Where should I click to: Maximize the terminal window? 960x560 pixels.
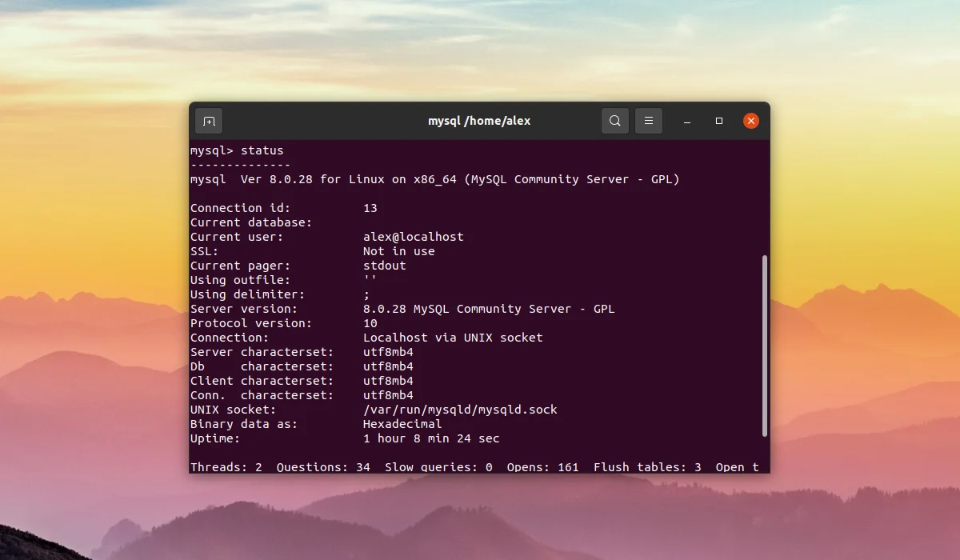tap(719, 121)
